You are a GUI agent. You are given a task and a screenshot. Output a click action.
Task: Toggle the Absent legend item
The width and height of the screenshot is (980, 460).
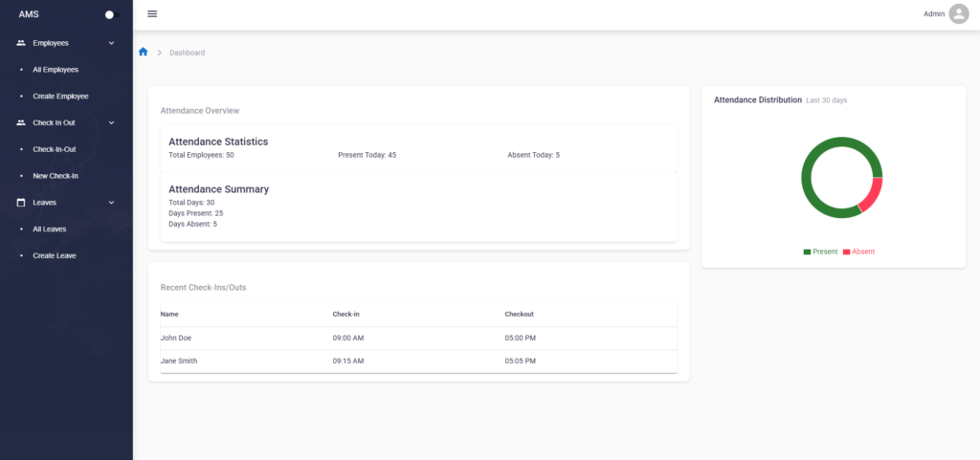pyautogui.click(x=858, y=252)
